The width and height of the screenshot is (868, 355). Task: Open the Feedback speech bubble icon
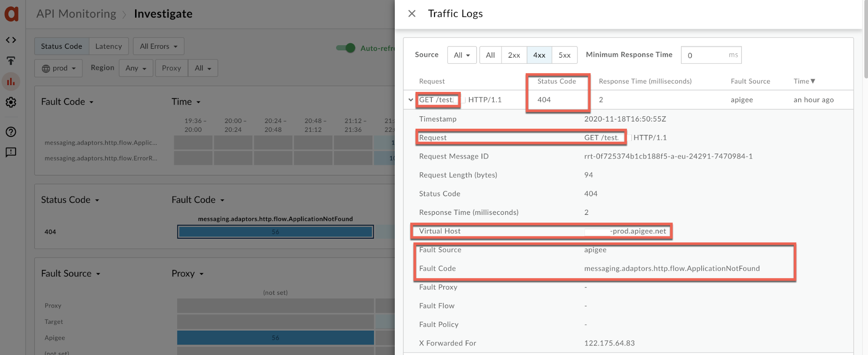click(11, 152)
